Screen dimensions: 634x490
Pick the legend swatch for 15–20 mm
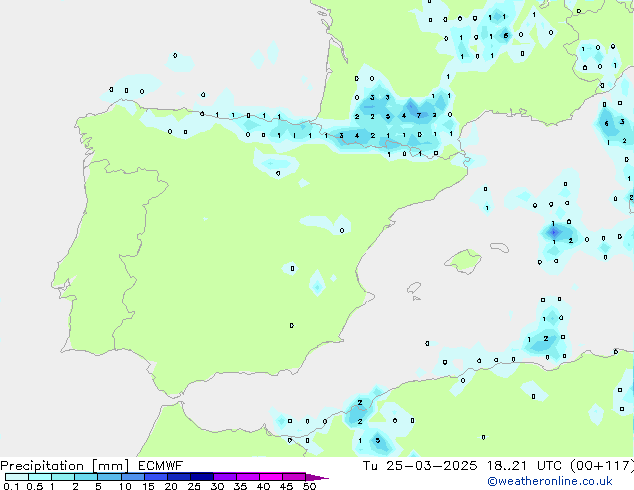pyautogui.click(x=156, y=477)
